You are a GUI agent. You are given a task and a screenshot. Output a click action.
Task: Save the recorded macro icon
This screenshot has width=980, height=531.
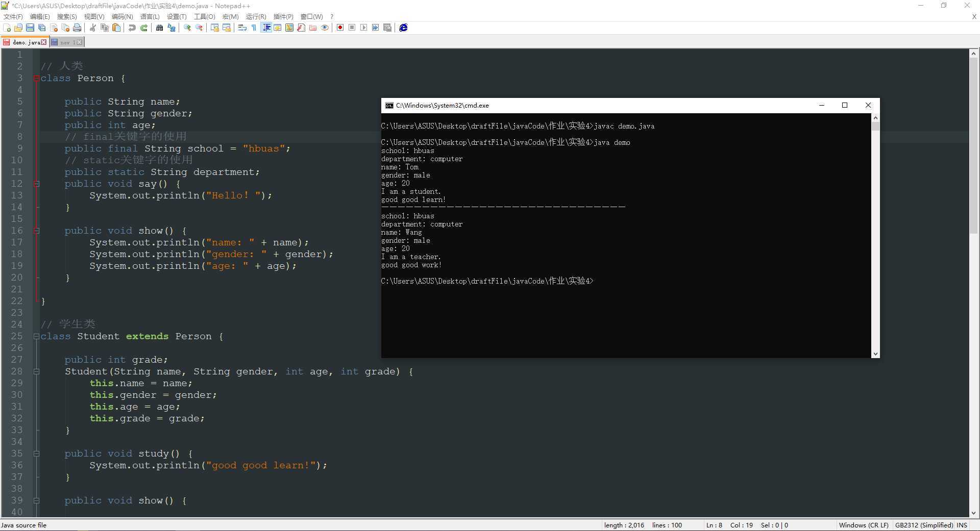[387, 28]
